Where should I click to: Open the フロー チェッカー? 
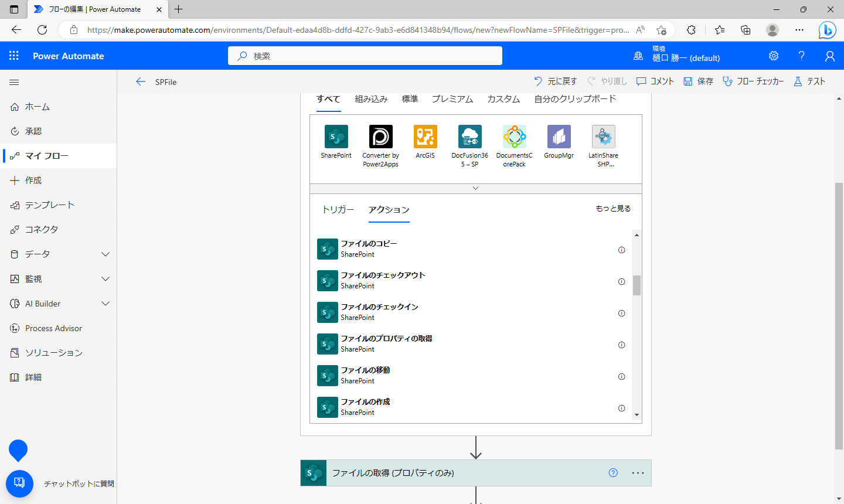pos(753,81)
